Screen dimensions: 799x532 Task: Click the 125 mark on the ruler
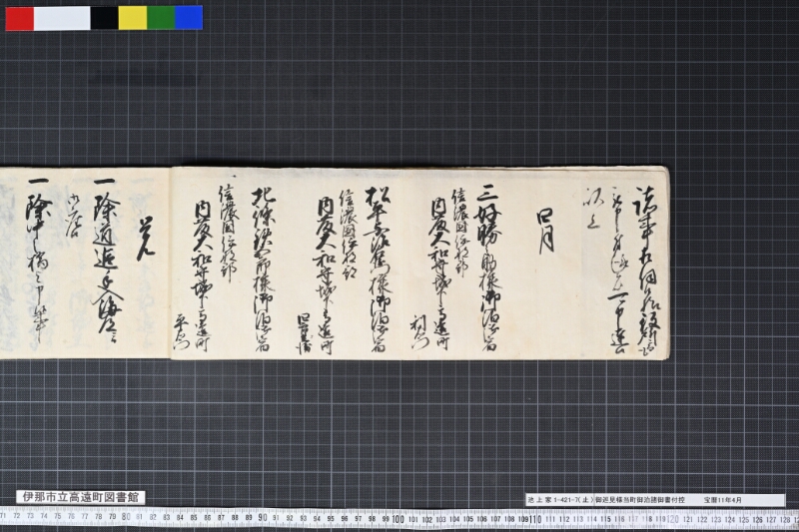coord(743,520)
